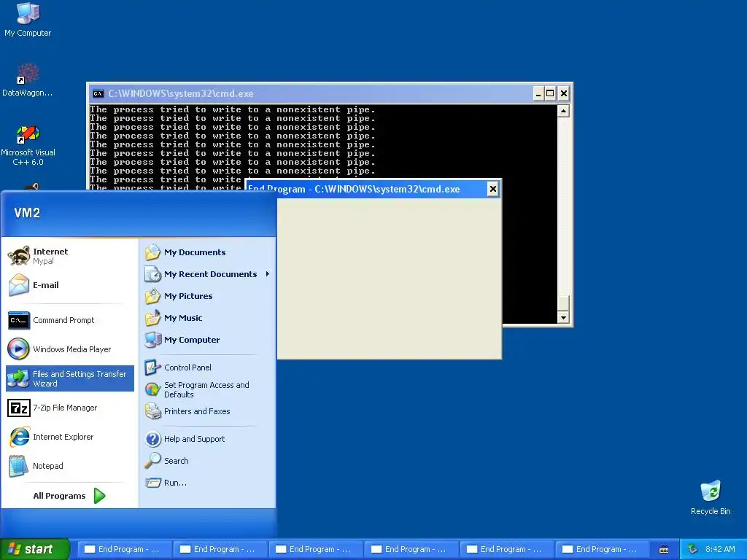Image resolution: width=747 pixels, height=560 pixels.
Task: Close the End Program dialog
Action: coord(492,189)
